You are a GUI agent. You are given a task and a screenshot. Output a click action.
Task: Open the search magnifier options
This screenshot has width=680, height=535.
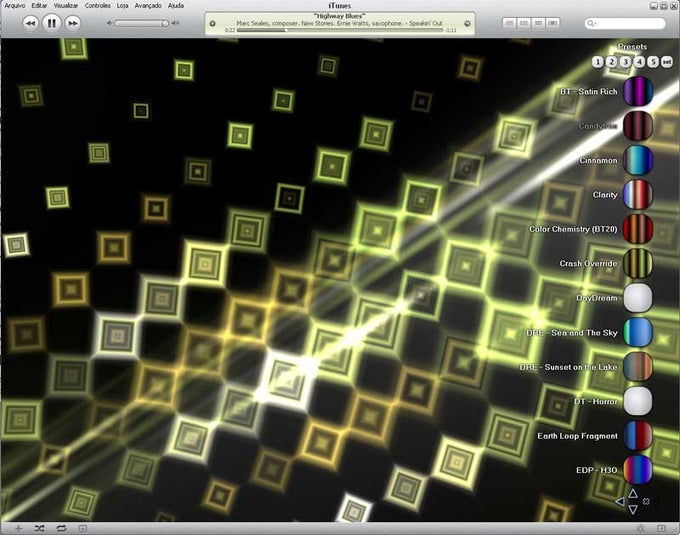click(x=591, y=23)
